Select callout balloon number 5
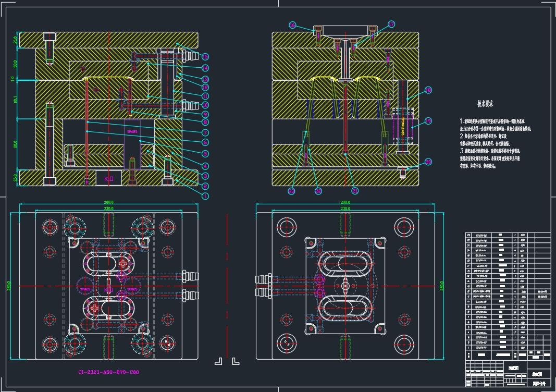Image resolution: width=556 pixels, height=392 pixels. coord(205,154)
